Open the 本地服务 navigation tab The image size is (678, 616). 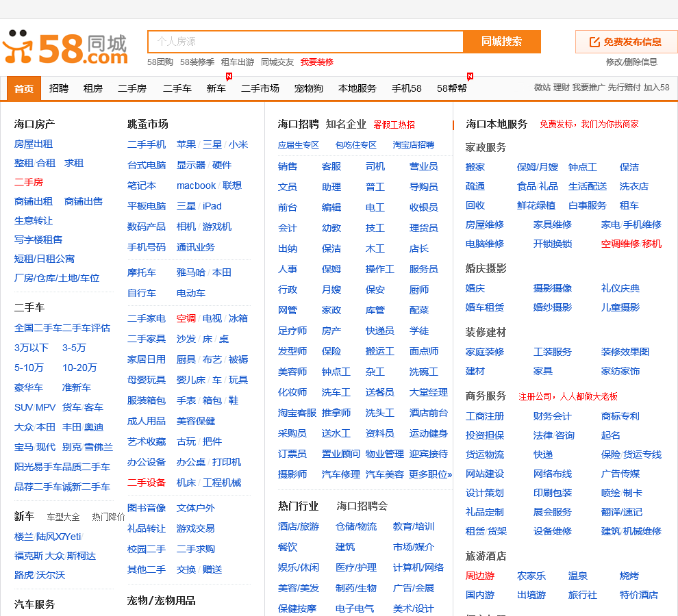coord(357,88)
